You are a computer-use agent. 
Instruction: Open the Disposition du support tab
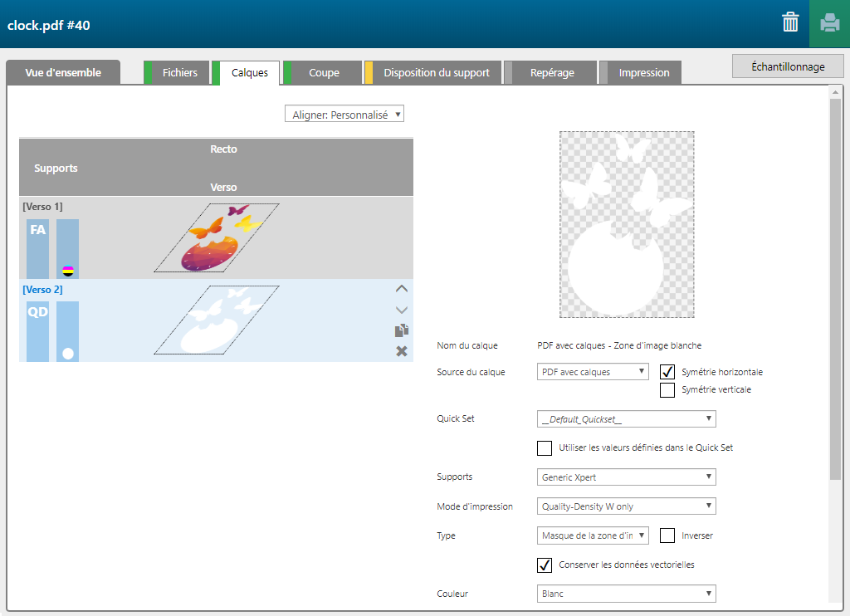tap(433, 73)
